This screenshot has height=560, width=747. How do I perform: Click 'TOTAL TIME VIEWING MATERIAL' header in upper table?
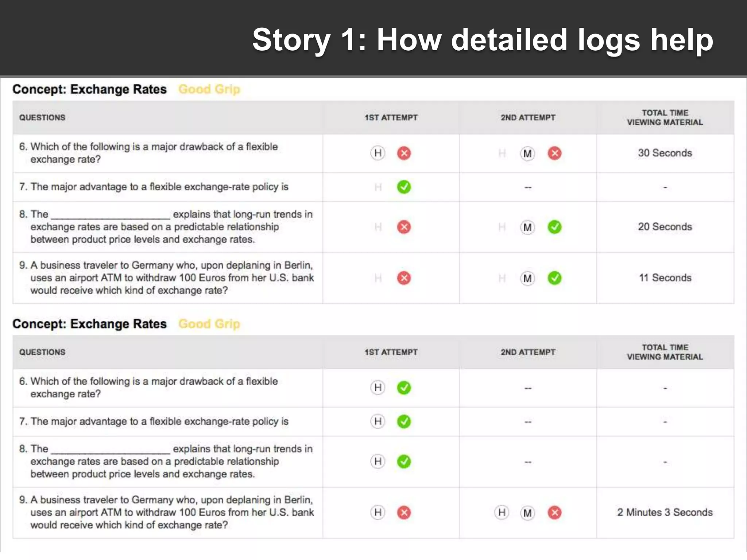pos(665,117)
